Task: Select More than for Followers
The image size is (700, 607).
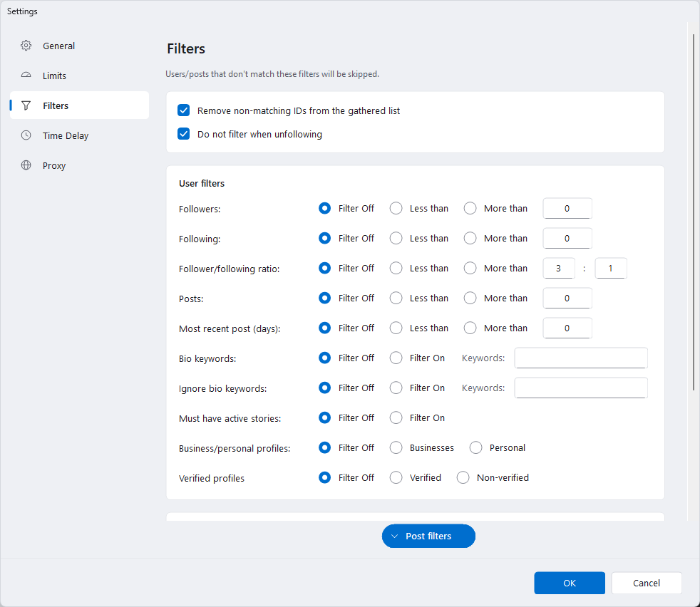Action: (x=470, y=209)
